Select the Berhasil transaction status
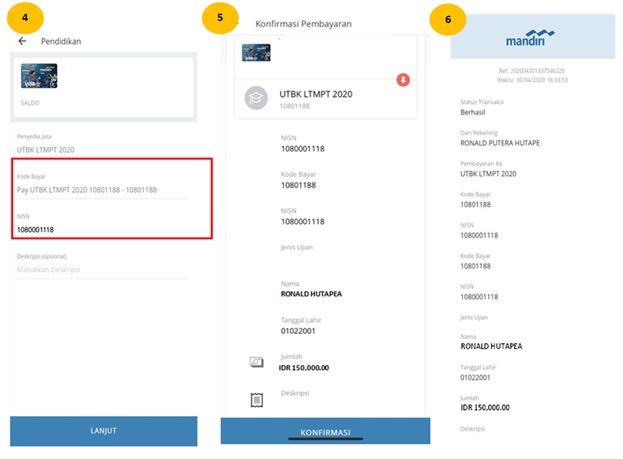Viewport: 623px width, 459px height. click(472, 112)
